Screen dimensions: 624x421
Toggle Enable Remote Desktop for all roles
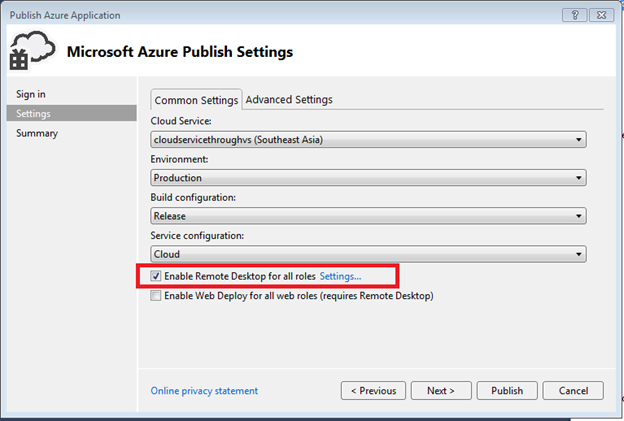tap(156, 276)
